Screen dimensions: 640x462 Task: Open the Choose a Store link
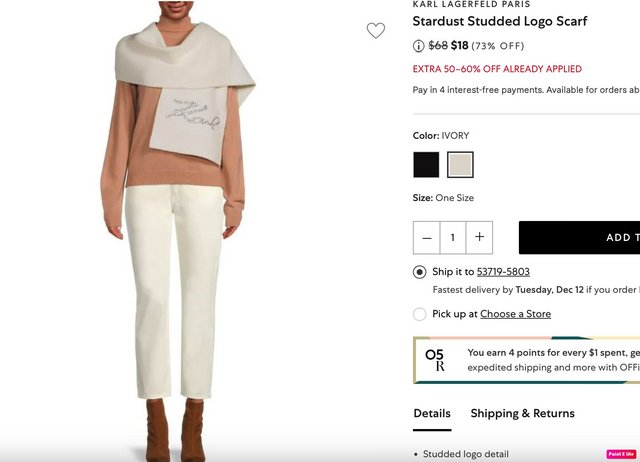516,314
